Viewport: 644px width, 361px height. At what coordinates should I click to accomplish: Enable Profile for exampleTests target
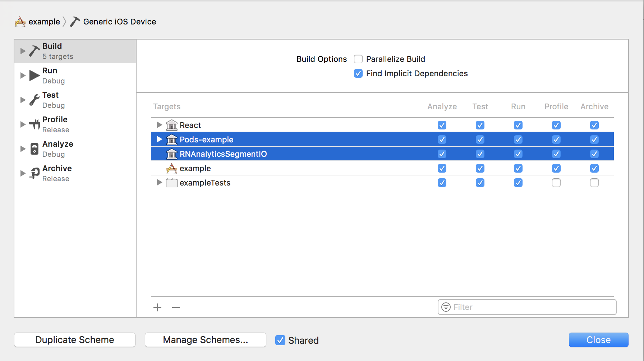click(x=556, y=183)
